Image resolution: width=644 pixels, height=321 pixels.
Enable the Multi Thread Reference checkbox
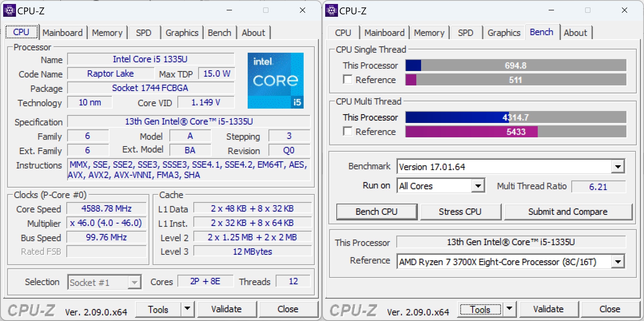348,131
